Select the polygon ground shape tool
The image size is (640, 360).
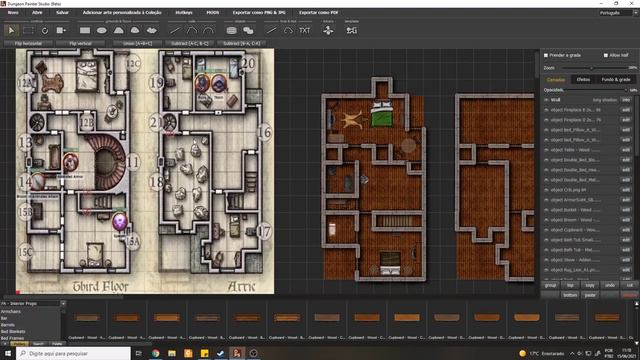tap(118, 31)
